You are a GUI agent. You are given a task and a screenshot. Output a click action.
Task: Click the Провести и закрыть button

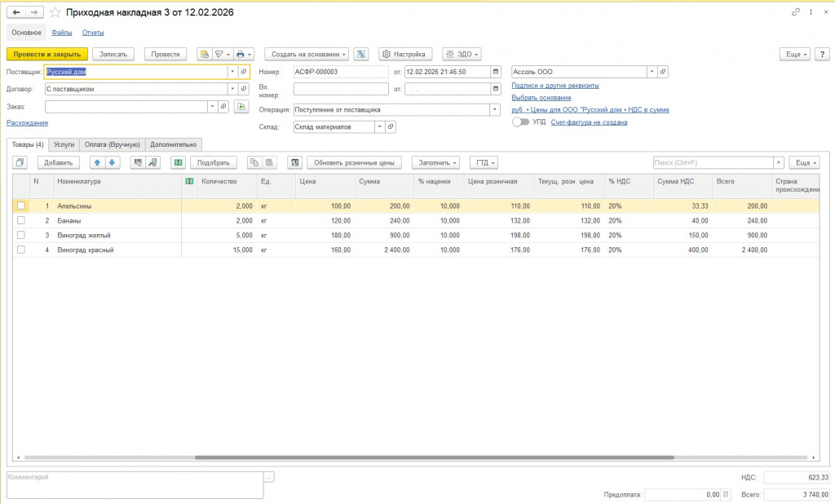[x=46, y=54]
